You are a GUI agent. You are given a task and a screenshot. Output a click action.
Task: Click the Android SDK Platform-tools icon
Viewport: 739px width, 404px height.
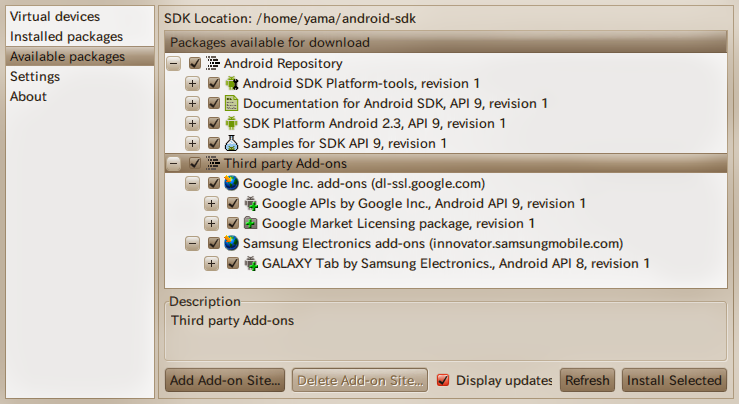click(x=231, y=83)
